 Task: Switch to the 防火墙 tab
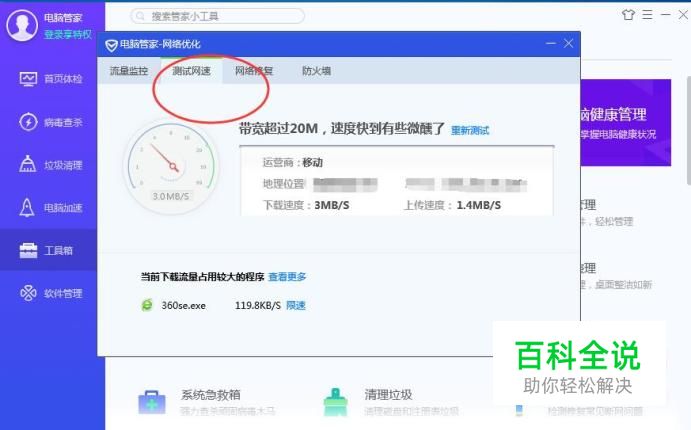(316, 70)
